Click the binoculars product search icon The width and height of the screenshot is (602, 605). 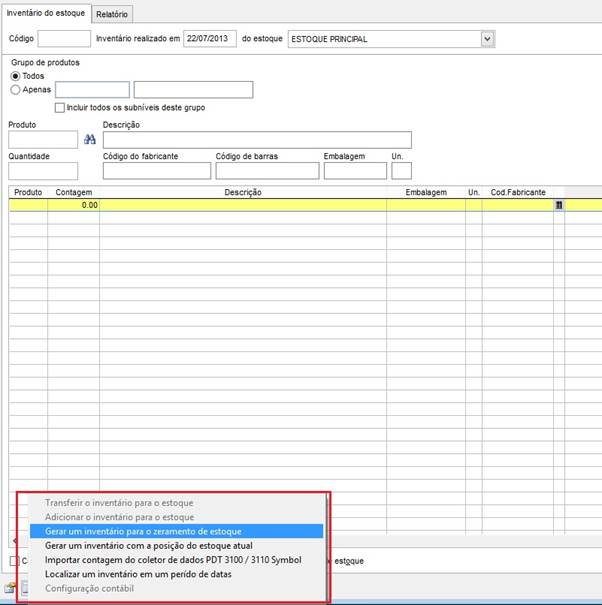pos(90,139)
